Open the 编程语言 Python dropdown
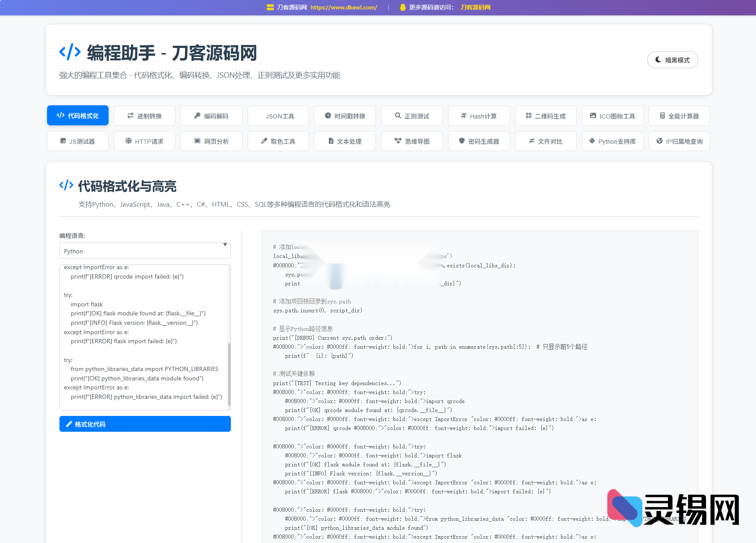Screen dimensions: 756x543 point(145,251)
